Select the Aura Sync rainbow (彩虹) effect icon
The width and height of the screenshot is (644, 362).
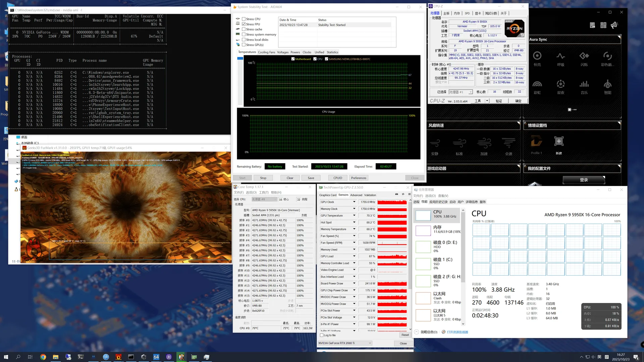pos(537,84)
